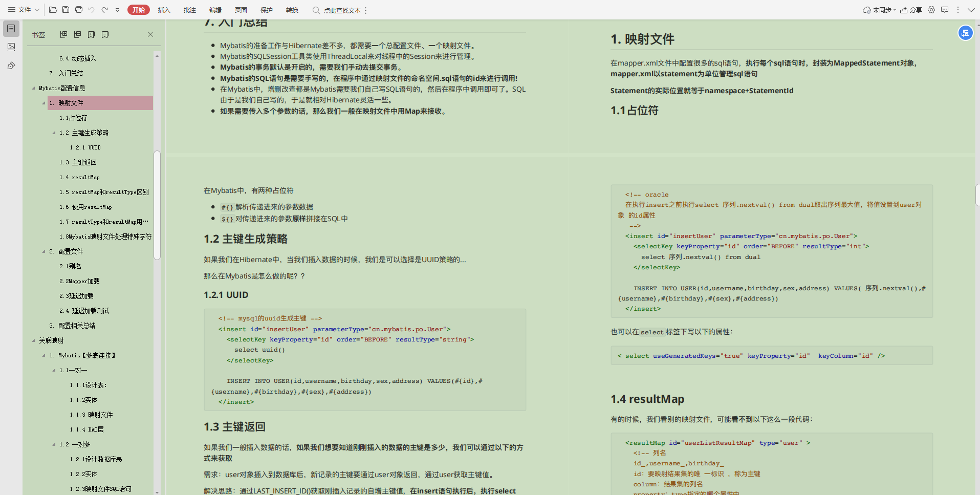Click the bookmark panel scroll-up arrow
Viewport: 980px width, 495px height.
[x=157, y=55]
